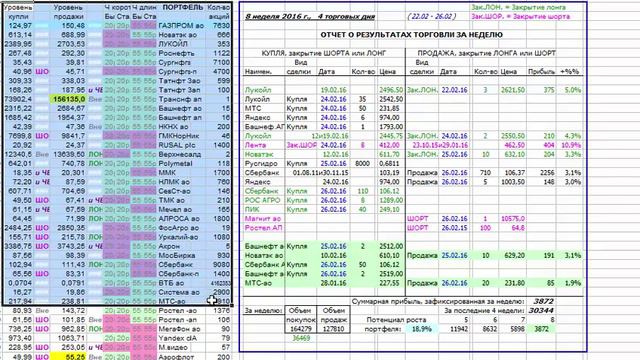
Task: Select the report title ОТЧЕТ О РЕЗУЛЬТАТАХ ТОРГОВЛИ ЗА НЕДЕЛЮ
Action: click(411, 35)
